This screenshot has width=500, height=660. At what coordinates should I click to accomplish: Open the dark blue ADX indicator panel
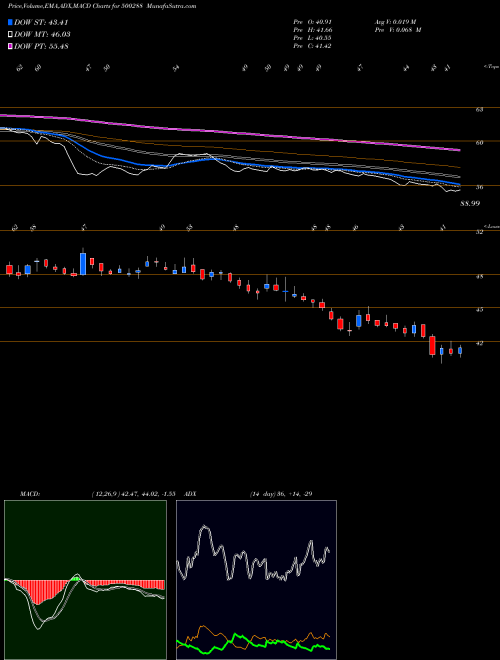click(256, 580)
